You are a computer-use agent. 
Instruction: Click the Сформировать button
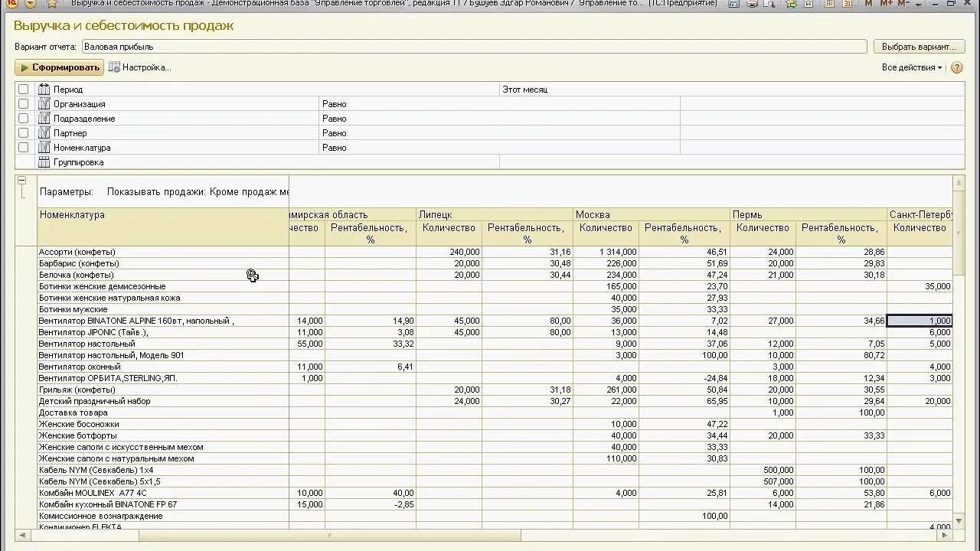point(60,67)
